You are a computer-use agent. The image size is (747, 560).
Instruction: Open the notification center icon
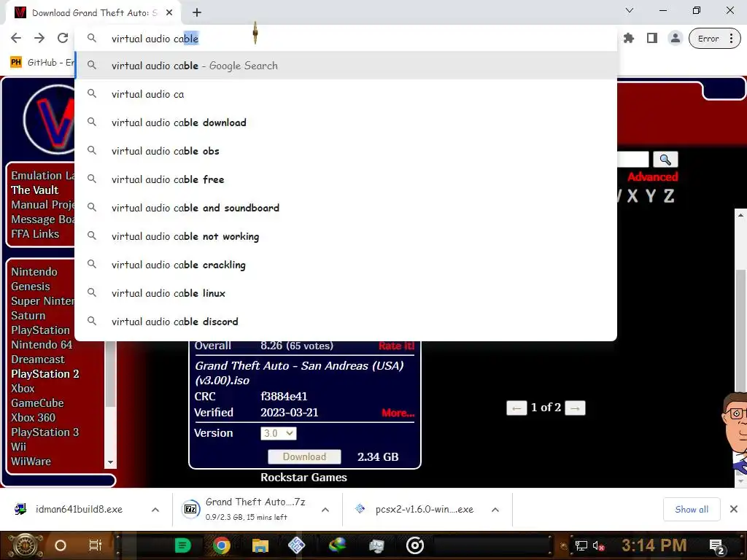[716, 547]
